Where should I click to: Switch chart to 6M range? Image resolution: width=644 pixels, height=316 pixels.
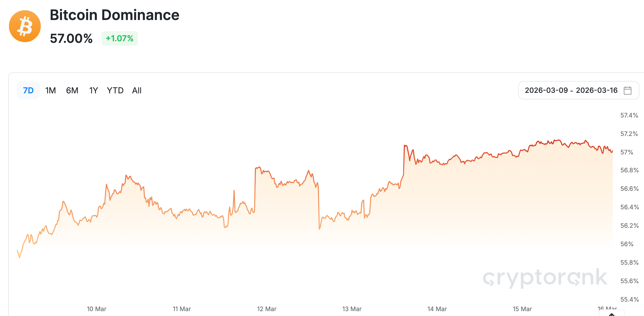pyautogui.click(x=72, y=91)
